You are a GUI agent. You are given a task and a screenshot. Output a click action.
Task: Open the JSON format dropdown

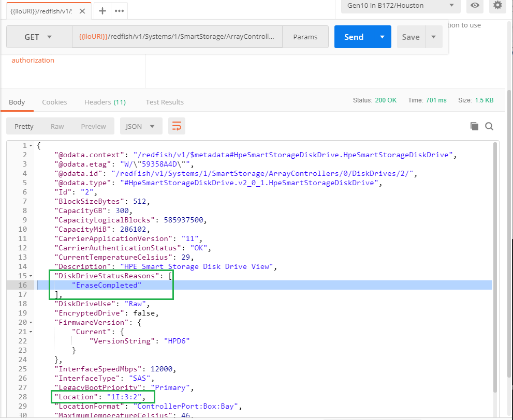tap(141, 126)
